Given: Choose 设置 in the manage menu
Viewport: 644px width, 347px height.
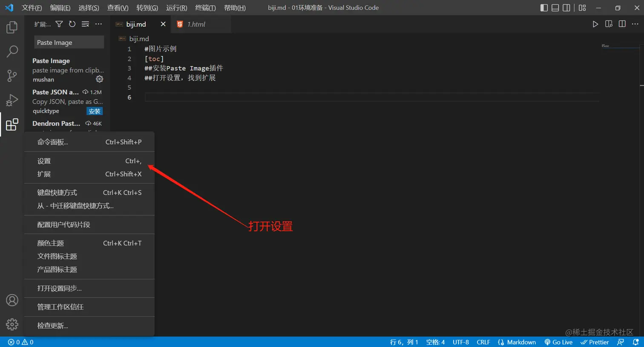Looking at the screenshot, I should click(x=89, y=161).
